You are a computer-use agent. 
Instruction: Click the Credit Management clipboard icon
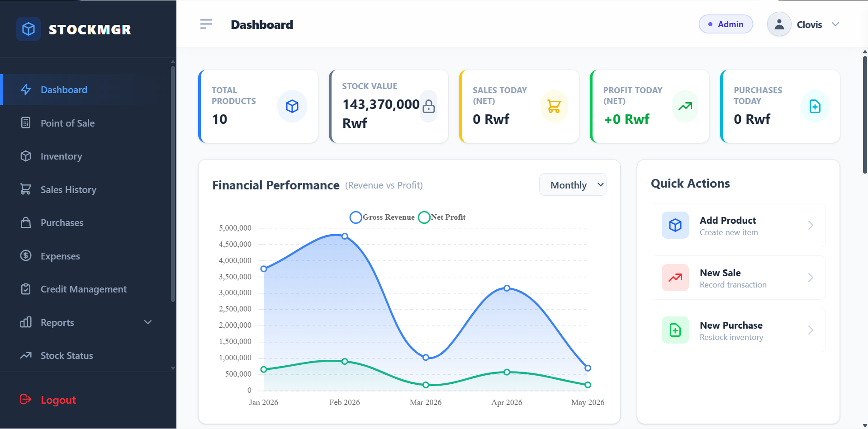coord(26,289)
